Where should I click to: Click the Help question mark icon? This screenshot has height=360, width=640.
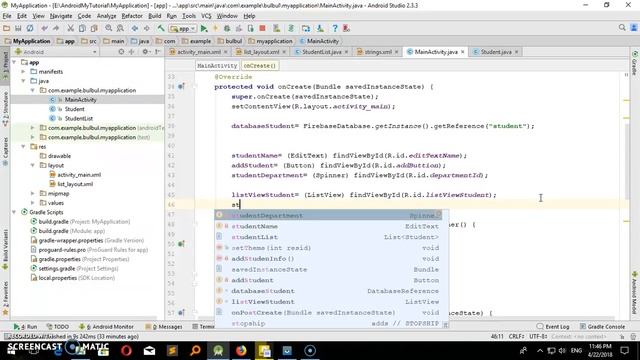pyautogui.click(x=335, y=28)
